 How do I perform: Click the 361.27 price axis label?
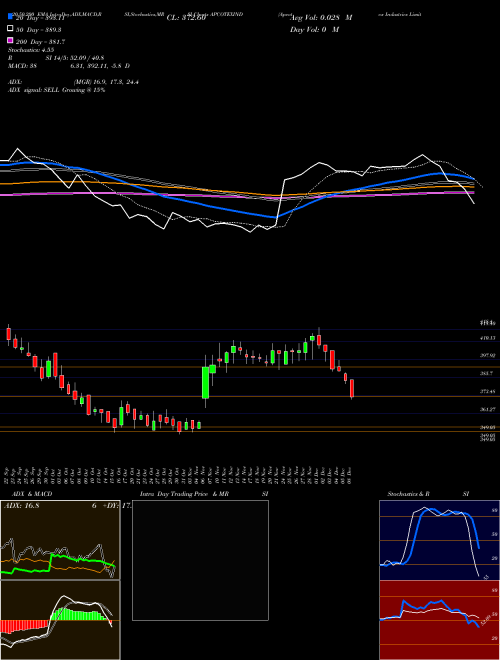487,409
